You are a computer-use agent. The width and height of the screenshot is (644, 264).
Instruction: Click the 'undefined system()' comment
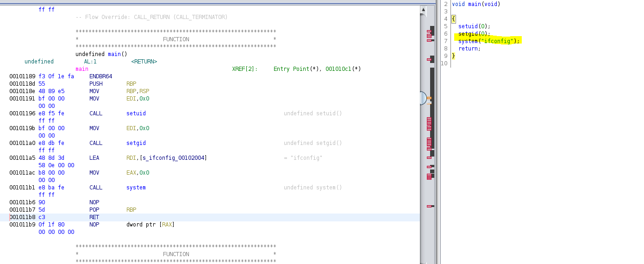[x=313, y=188]
